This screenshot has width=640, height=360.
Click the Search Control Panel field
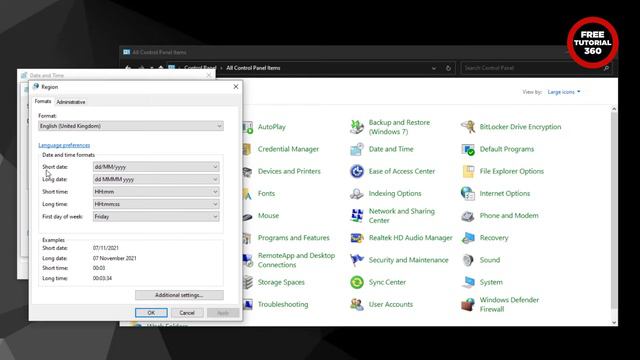coord(533,68)
